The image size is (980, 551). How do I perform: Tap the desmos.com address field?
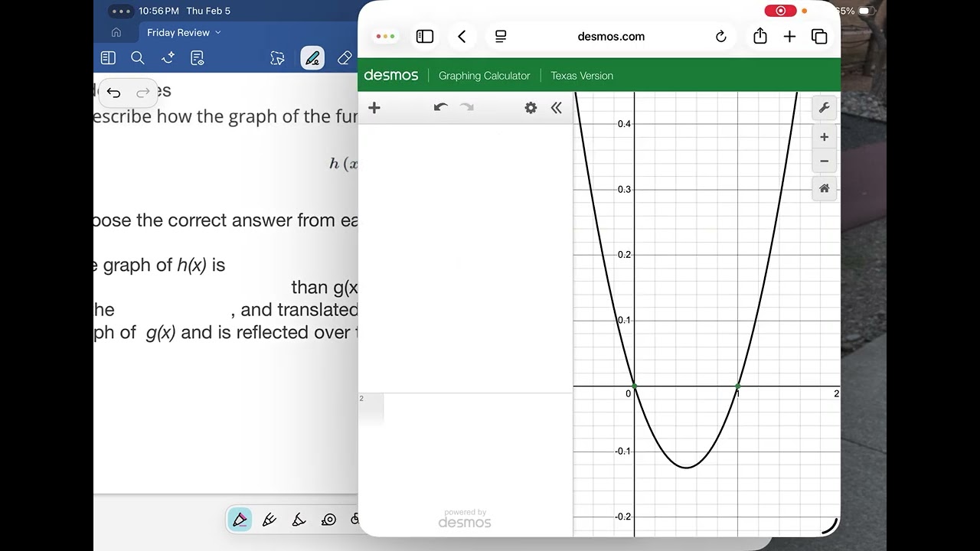611,36
